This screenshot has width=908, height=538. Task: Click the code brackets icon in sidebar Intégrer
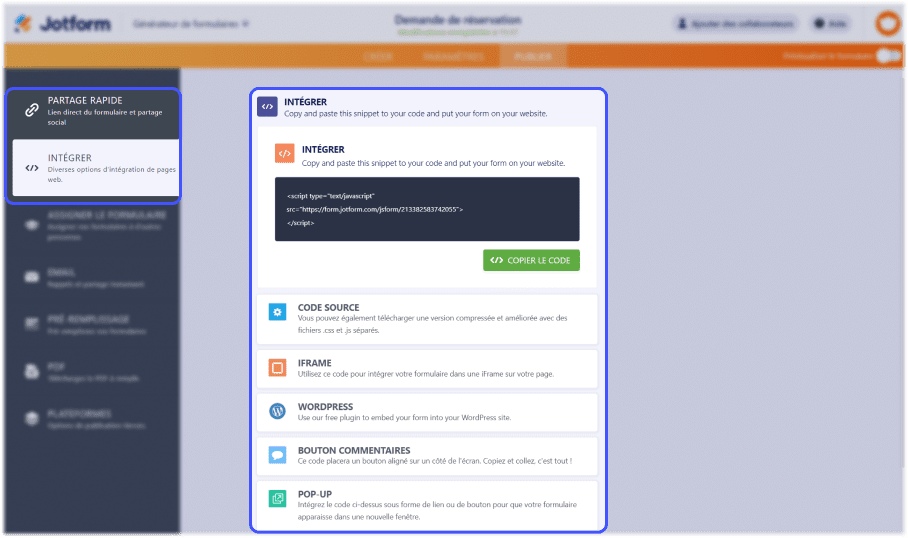[32, 168]
